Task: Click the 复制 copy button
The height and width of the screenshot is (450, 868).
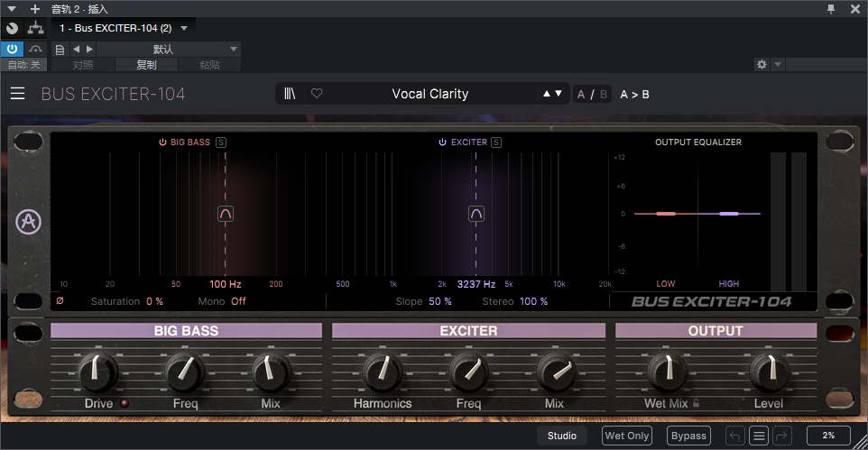Action: point(146,65)
